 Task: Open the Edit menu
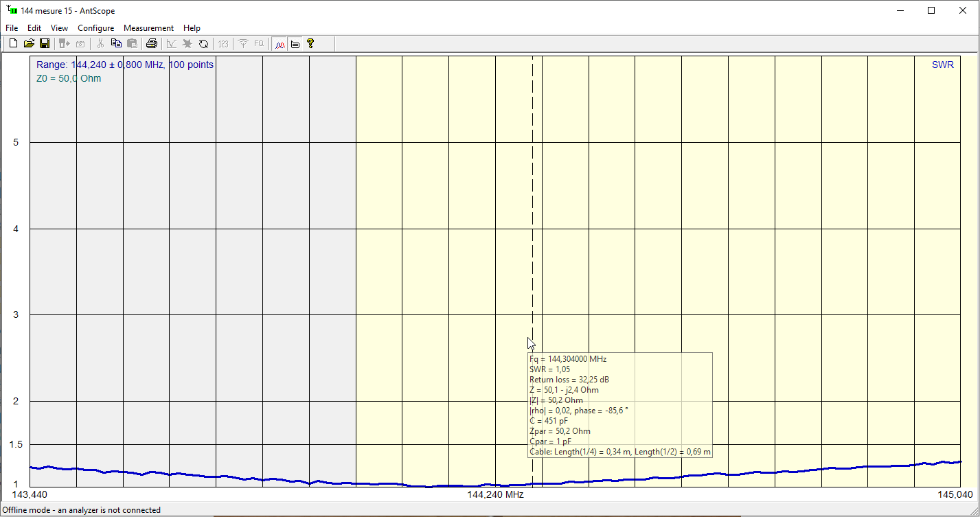pyautogui.click(x=34, y=28)
